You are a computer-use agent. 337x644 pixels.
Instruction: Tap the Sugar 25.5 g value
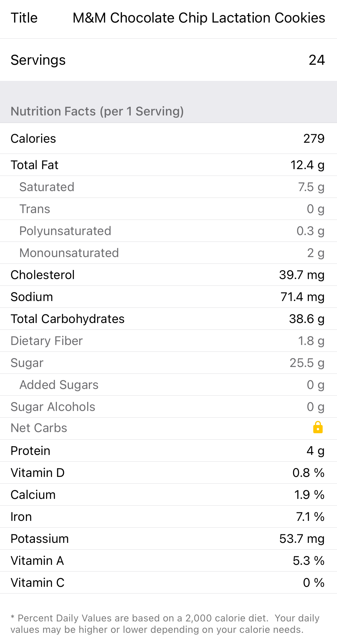point(307,363)
